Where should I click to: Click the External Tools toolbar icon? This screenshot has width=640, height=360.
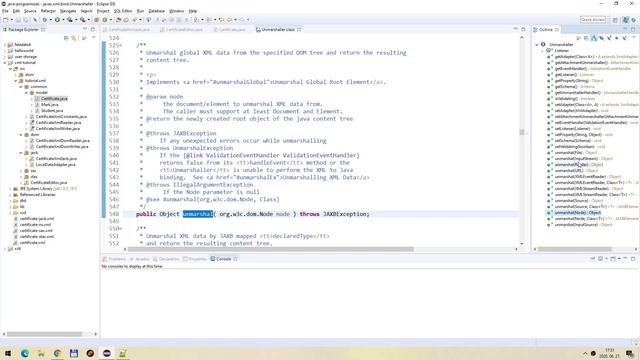82,20
